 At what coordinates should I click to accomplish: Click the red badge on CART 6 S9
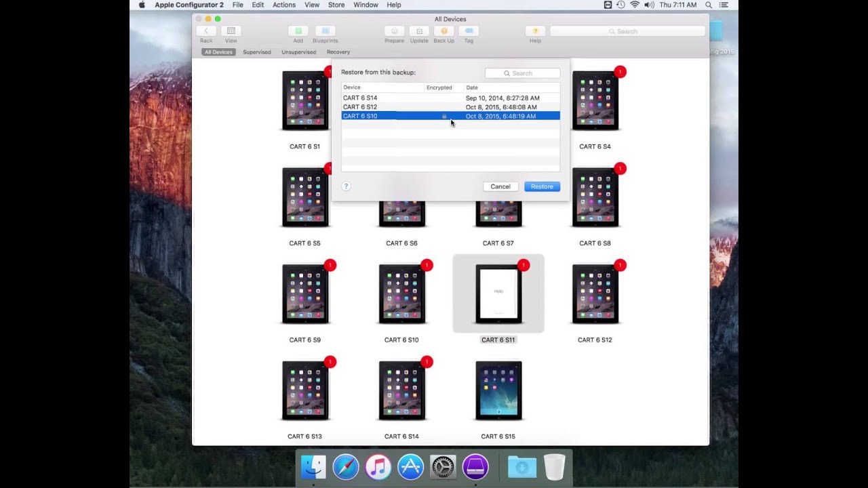(330, 265)
